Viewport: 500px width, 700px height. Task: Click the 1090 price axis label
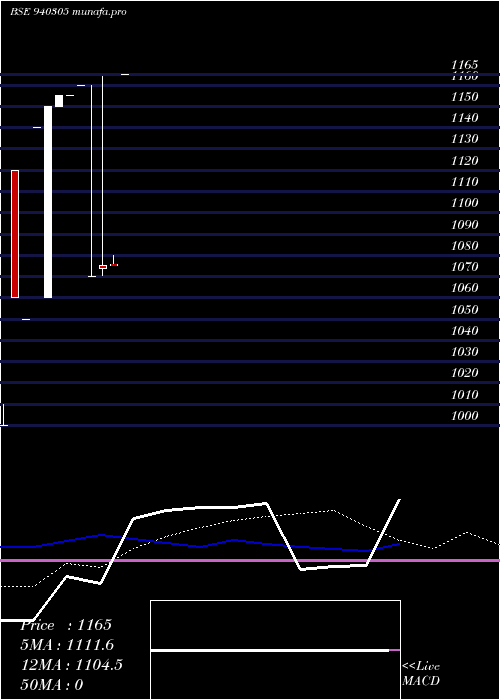tap(464, 225)
